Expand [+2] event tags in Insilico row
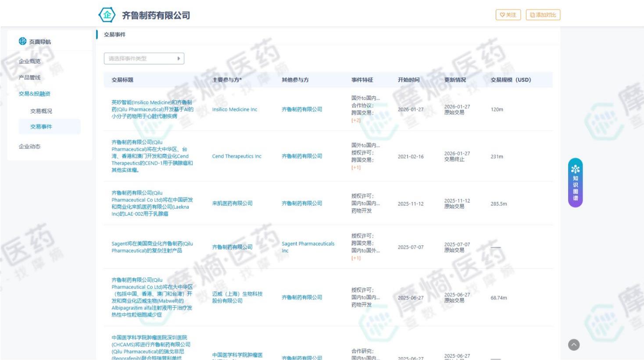Viewport: 644px width, 360px height. [x=356, y=121]
